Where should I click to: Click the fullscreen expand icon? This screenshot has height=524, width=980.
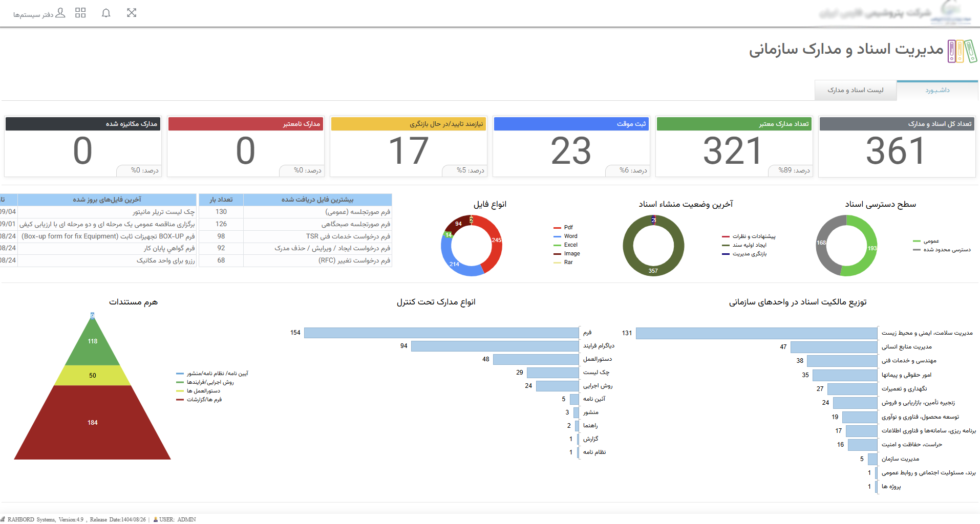point(132,13)
